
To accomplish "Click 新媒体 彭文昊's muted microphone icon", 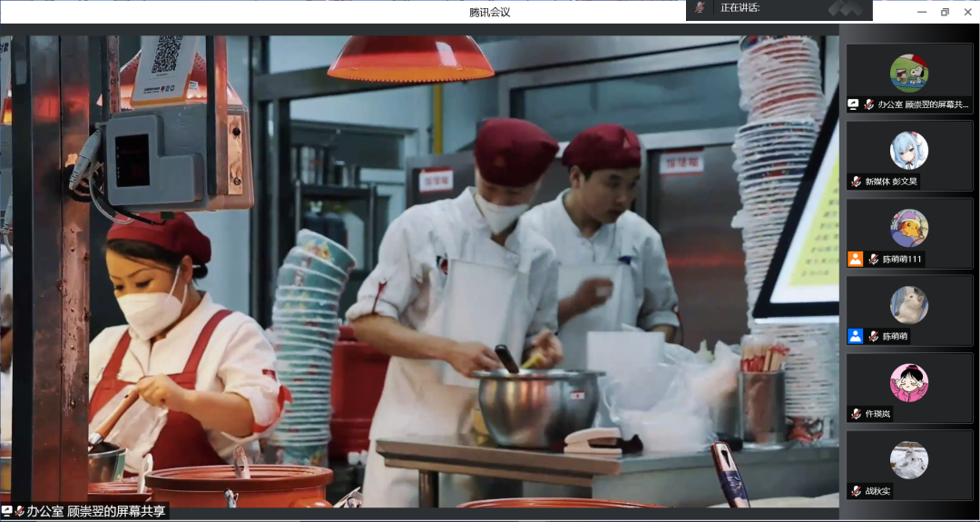I will click(x=856, y=182).
